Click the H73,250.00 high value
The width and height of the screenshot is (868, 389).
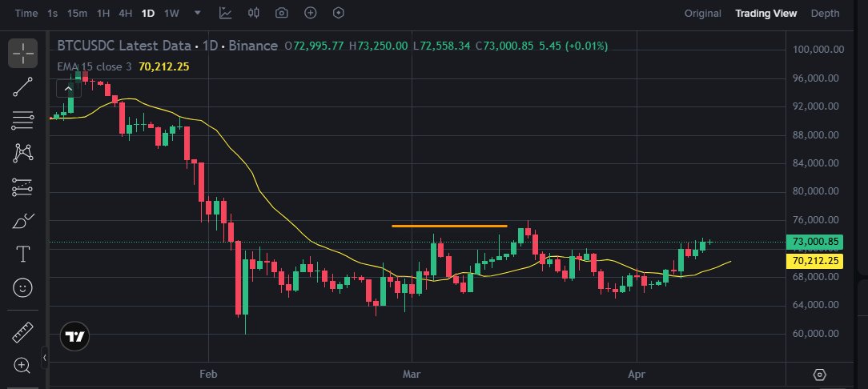pos(379,46)
